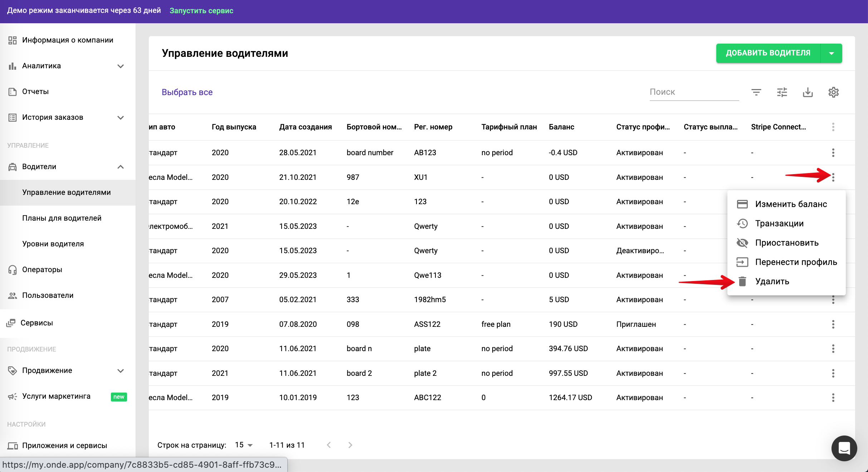Screen dimensions: 868x472
Task: Open three-dot menu for AB123 row
Action: [x=833, y=153]
